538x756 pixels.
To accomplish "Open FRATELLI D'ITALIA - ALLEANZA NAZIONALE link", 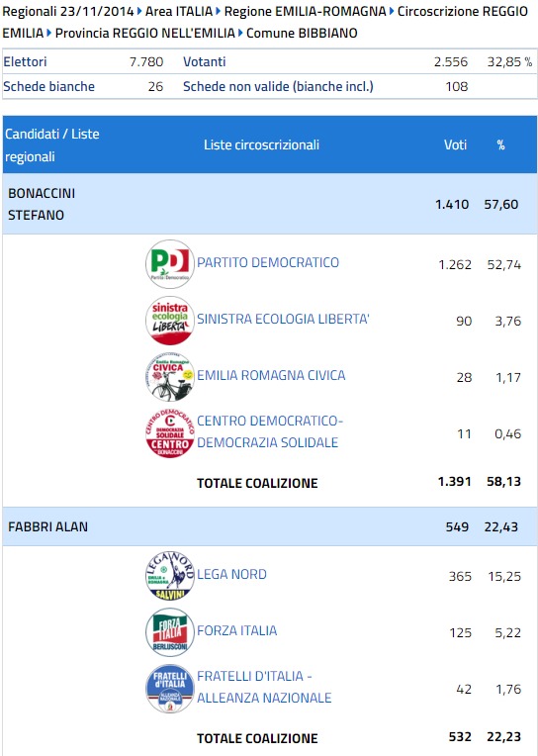I will coord(264,687).
